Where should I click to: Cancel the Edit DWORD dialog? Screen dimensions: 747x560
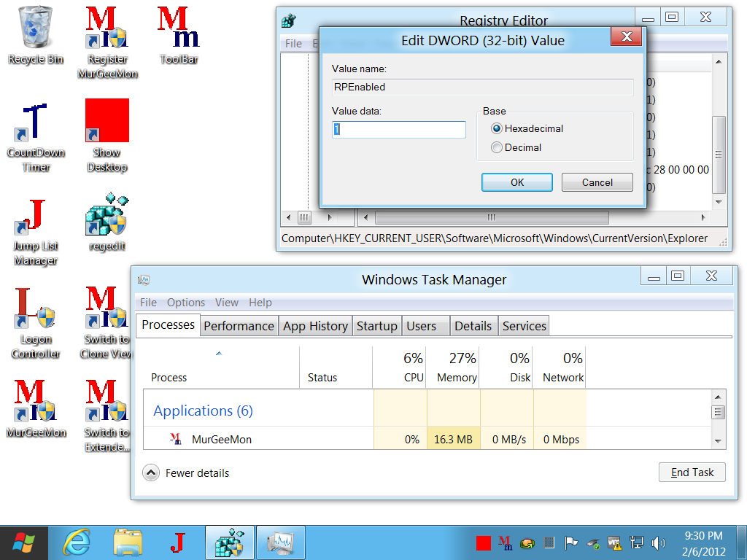point(597,182)
